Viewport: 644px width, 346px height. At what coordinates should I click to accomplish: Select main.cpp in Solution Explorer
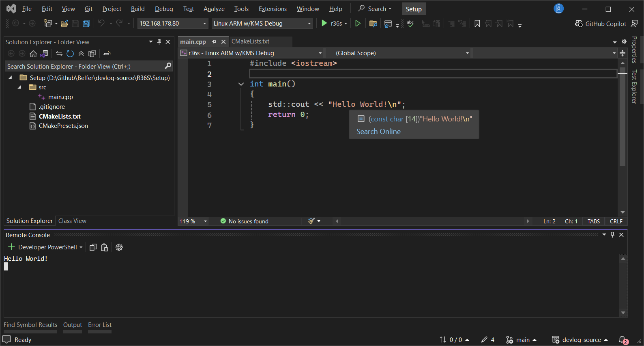coord(60,97)
